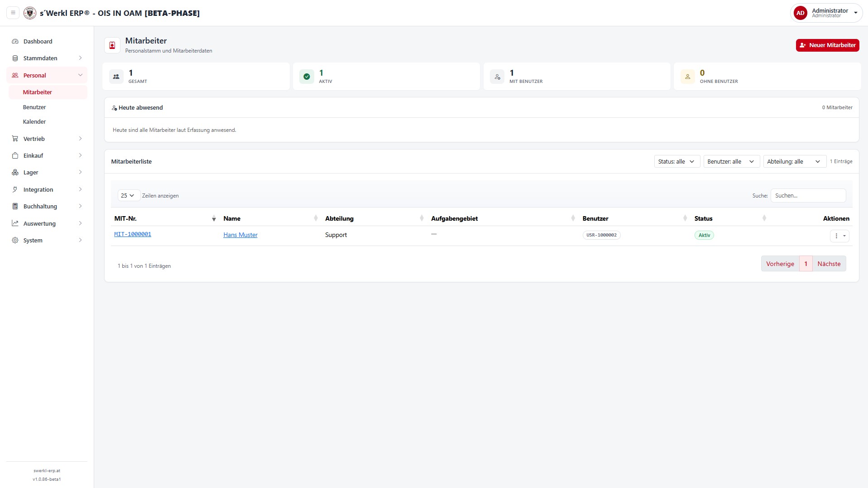The image size is (868, 488).
Task: Click Neuer Mitarbeiter button
Action: point(827,45)
